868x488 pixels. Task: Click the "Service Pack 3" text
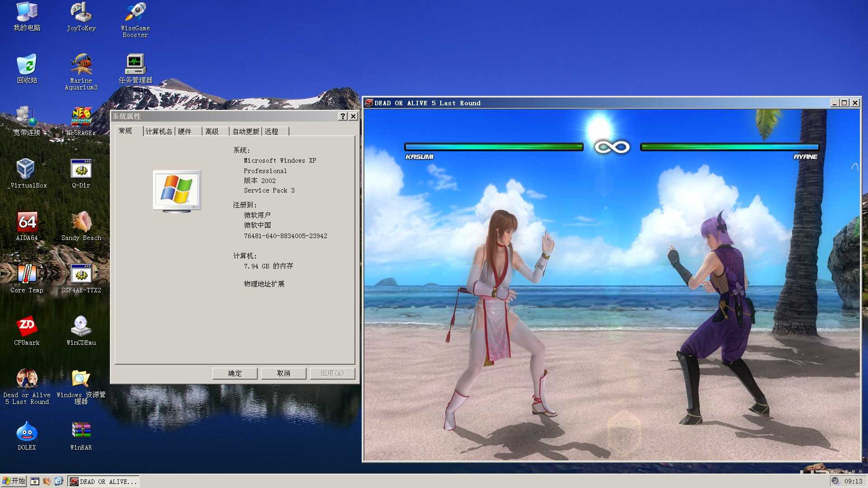coord(269,190)
